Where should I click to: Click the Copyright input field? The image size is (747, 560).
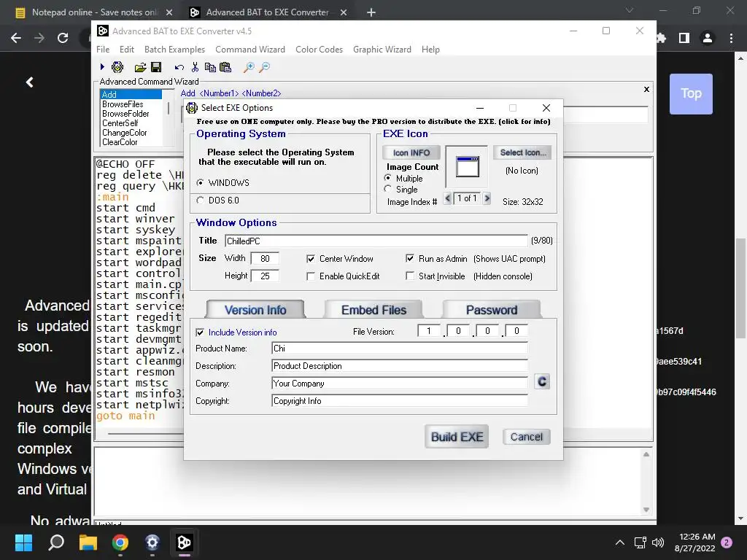click(x=399, y=401)
